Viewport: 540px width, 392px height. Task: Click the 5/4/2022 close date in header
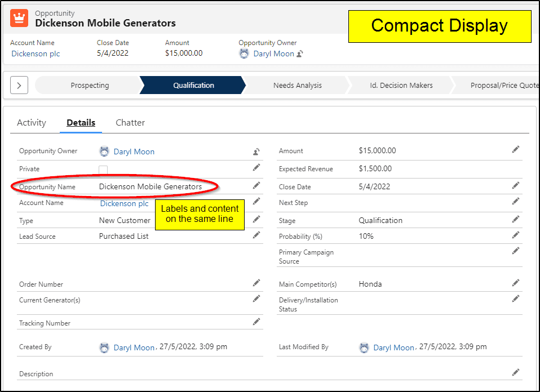113,53
